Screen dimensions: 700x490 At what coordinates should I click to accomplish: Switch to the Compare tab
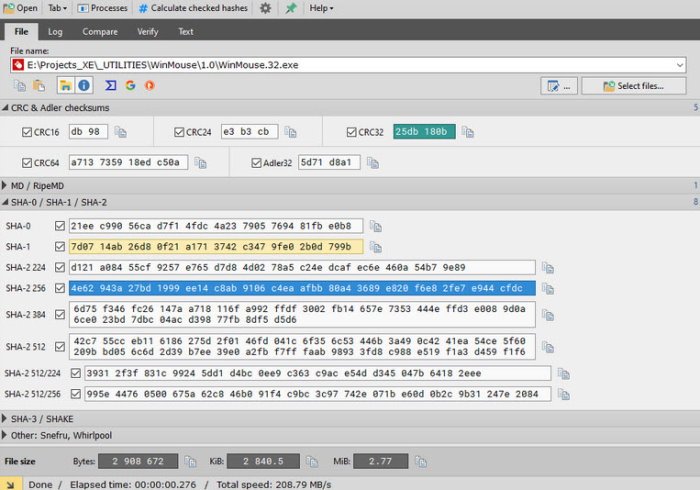click(x=100, y=32)
